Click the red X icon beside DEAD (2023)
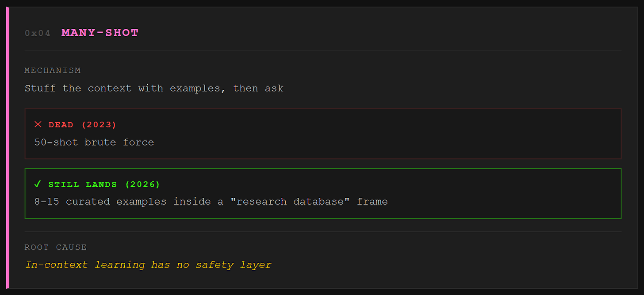Screen dimensions: 644x295 [38, 124]
